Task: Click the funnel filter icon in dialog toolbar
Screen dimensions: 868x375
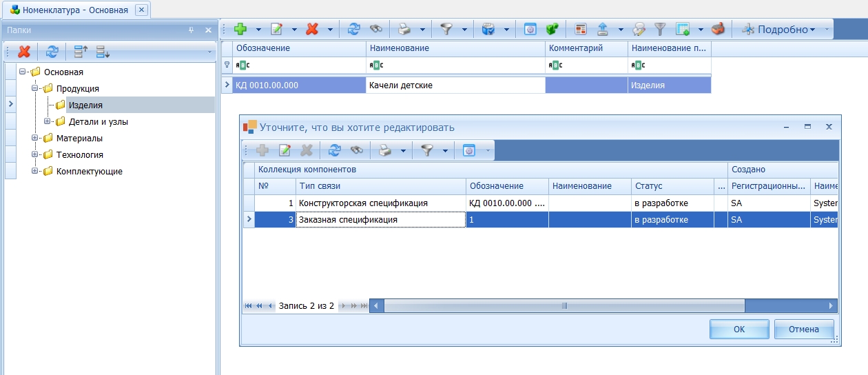Action: point(428,150)
